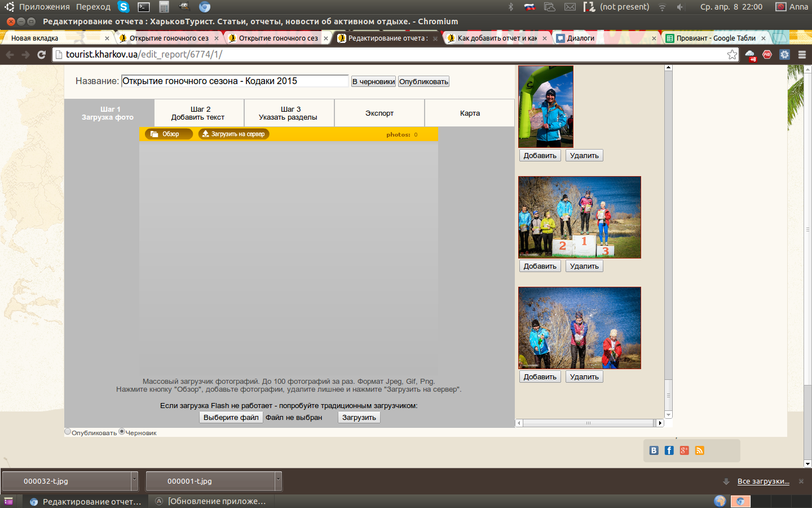Open the AdBlock extension icon
Viewport: 812px width, 508px height.
pyautogui.click(x=767, y=55)
